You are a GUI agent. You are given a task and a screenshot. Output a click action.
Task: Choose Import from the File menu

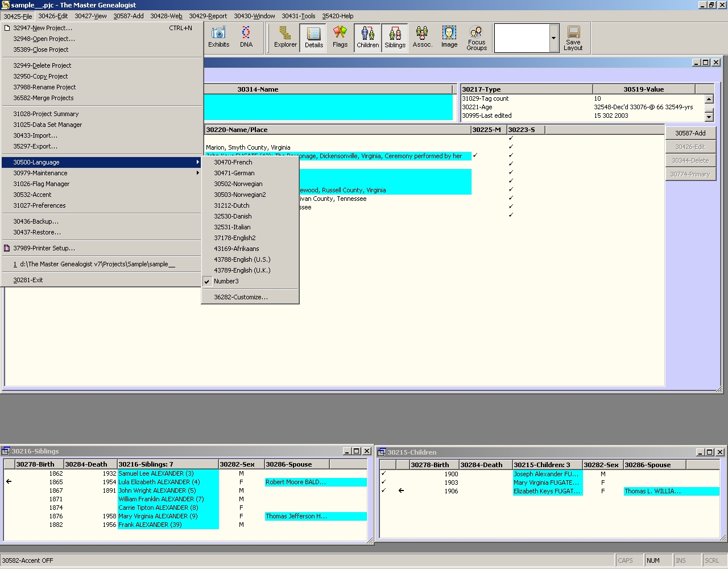[x=102, y=135]
